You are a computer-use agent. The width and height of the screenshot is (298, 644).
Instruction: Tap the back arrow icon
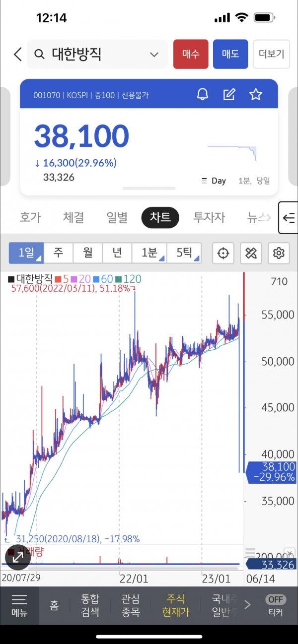[18, 54]
